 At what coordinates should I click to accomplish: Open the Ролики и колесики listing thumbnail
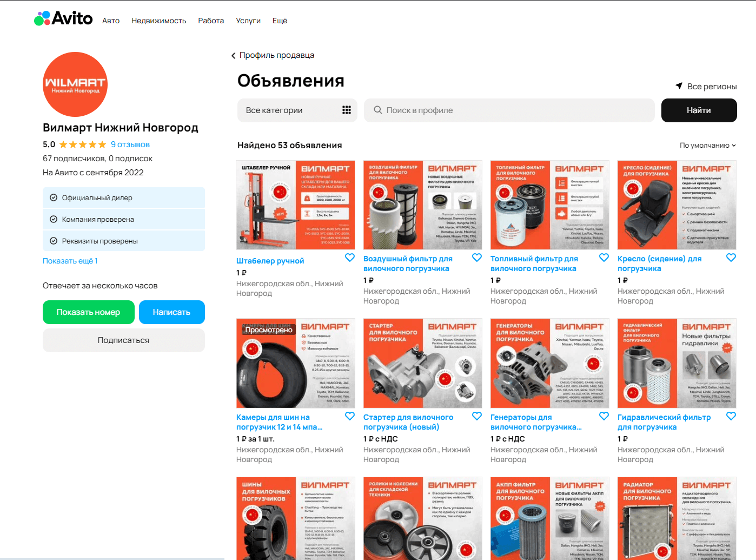[423, 518]
